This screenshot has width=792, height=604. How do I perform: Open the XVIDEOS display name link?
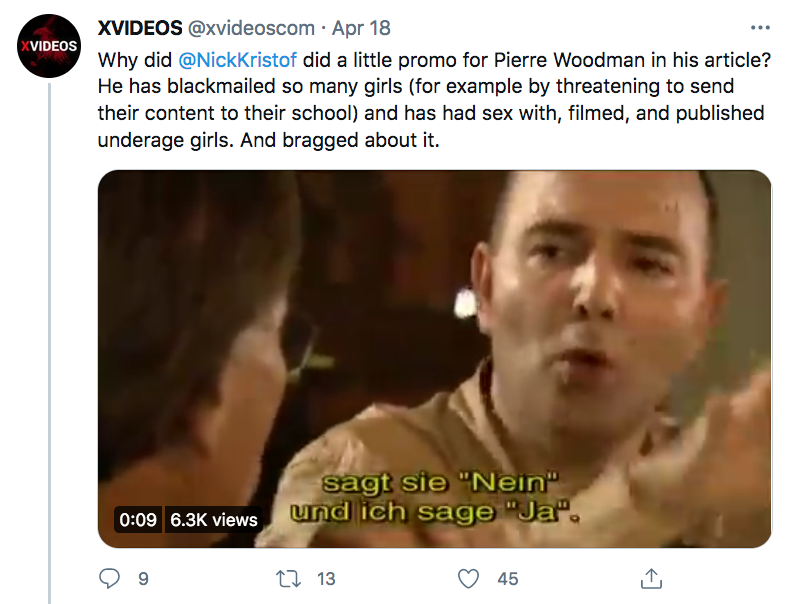coord(140,28)
